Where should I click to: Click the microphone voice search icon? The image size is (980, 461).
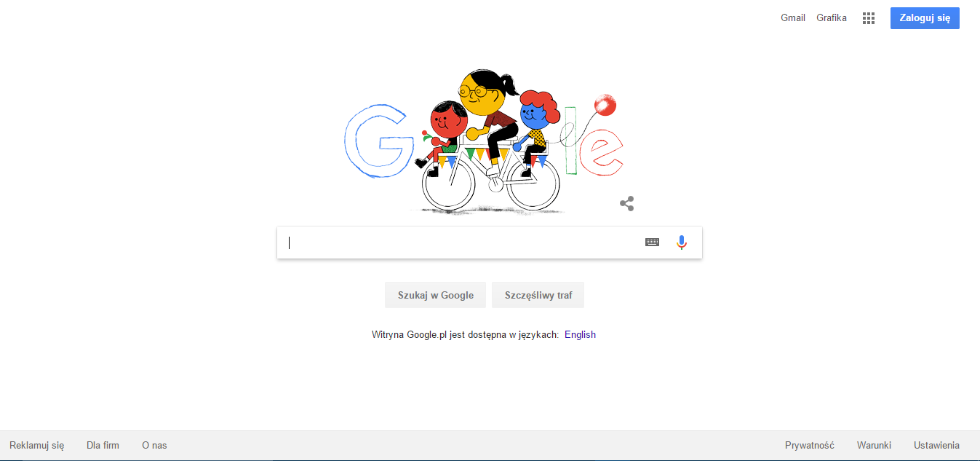[x=681, y=243]
